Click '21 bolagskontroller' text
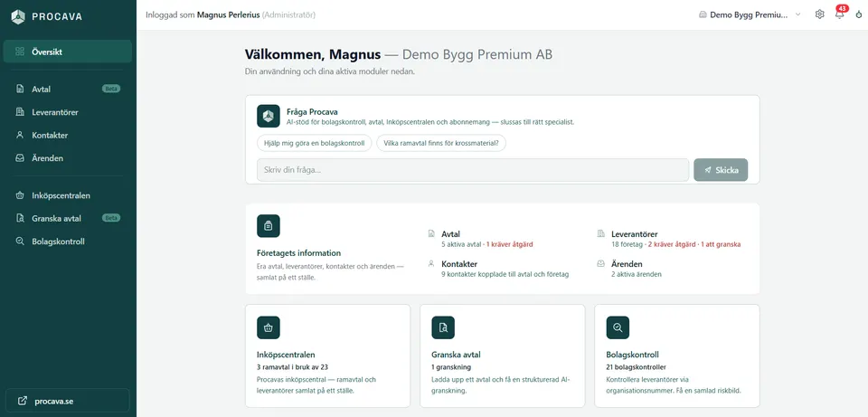 (x=636, y=366)
